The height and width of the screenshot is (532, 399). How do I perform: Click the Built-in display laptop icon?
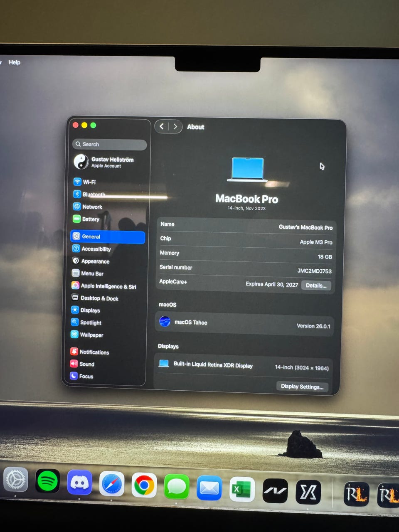(x=164, y=364)
